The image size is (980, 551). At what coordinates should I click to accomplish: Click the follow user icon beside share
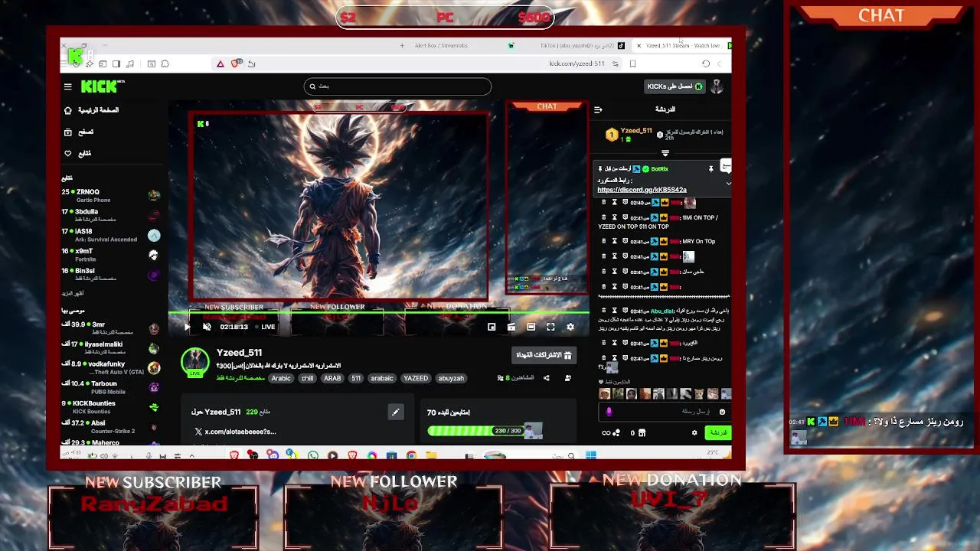click(567, 378)
